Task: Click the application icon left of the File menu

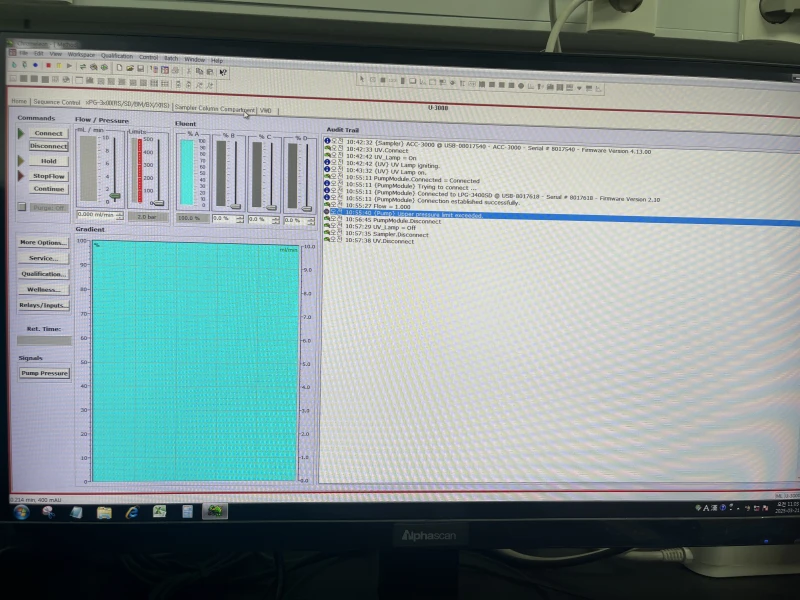Action: (x=13, y=52)
